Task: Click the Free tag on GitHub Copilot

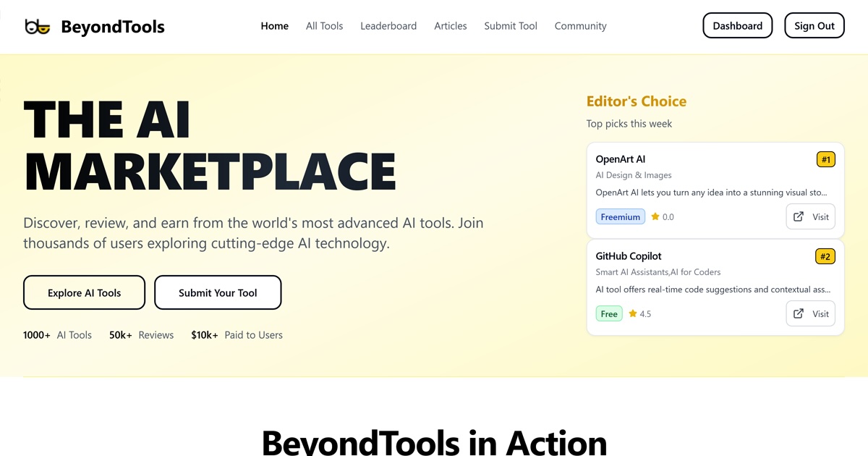Action: point(609,313)
